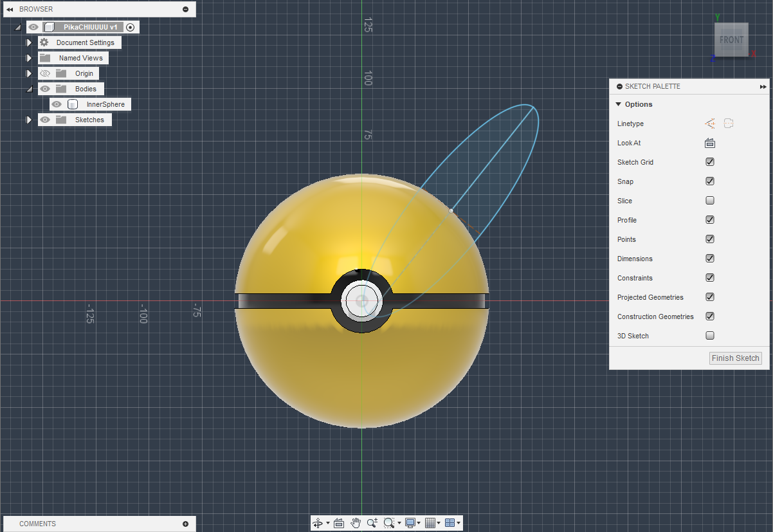Uncheck the Snap checkbox
The image size is (773, 532).
[x=710, y=181]
